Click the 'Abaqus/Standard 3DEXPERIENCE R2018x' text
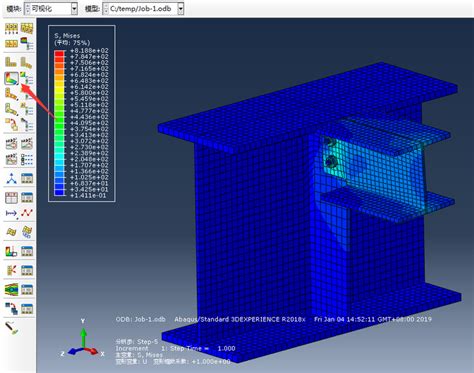The height and width of the screenshot is (373, 474). (x=240, y=319)
